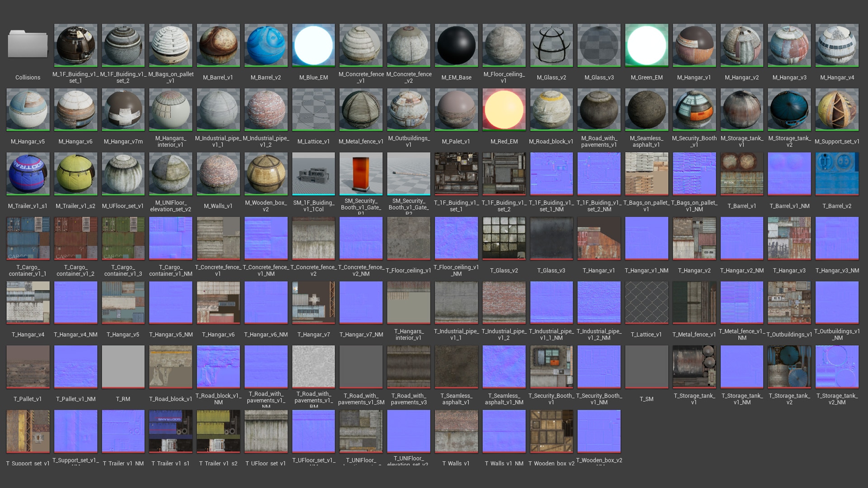868x488 pixels.
Task: Select the T_Lattice_v1 chain-link texture
Action: pos(646,302)
